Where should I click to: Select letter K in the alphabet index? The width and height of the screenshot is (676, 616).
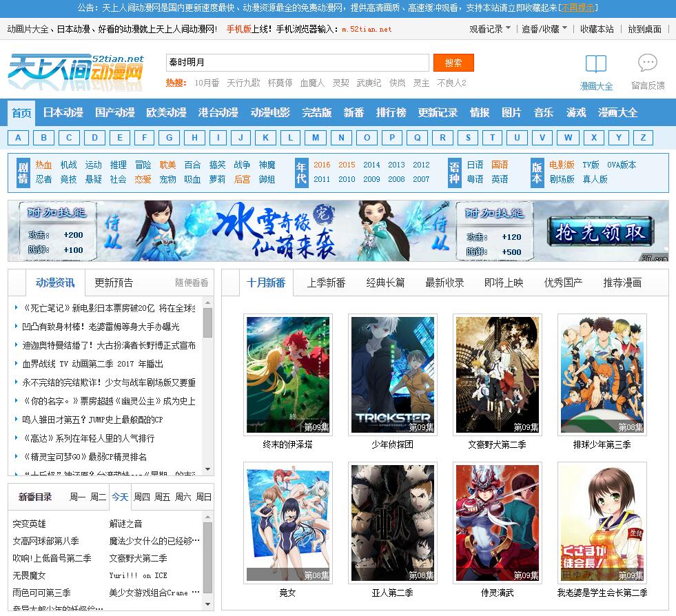265,138
